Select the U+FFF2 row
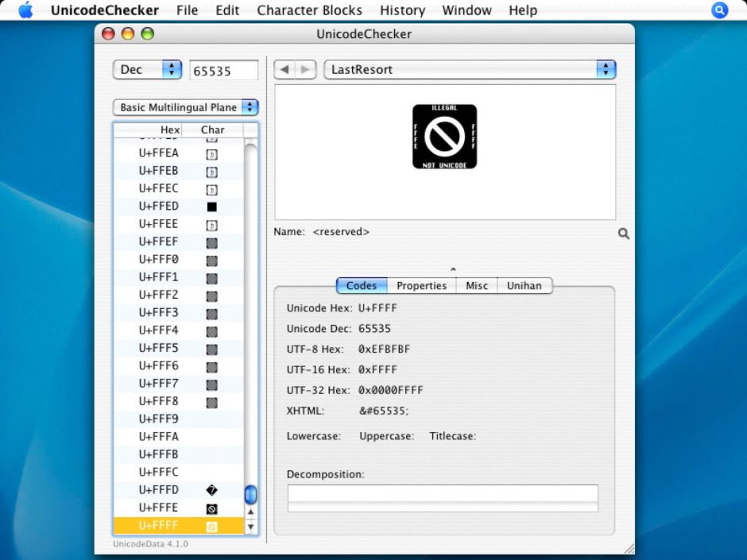This screenshot has height=560, width=747. click(179, 295)
